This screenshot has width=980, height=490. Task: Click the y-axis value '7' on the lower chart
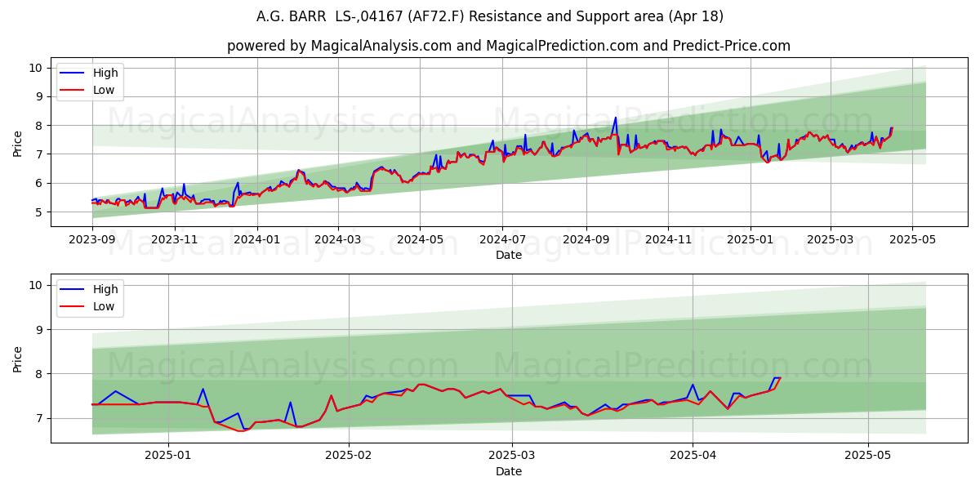[39, 418]
